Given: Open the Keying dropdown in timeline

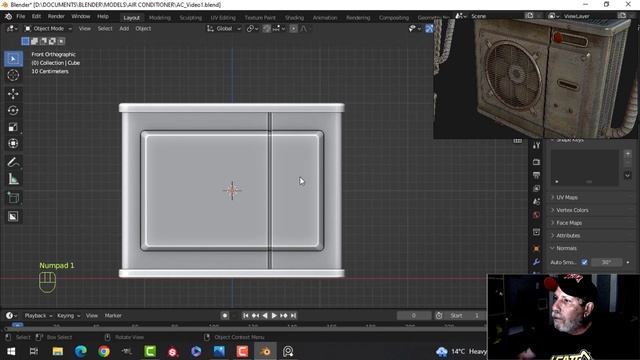Looking at the screenshot, I should click(x=68, y=316).
